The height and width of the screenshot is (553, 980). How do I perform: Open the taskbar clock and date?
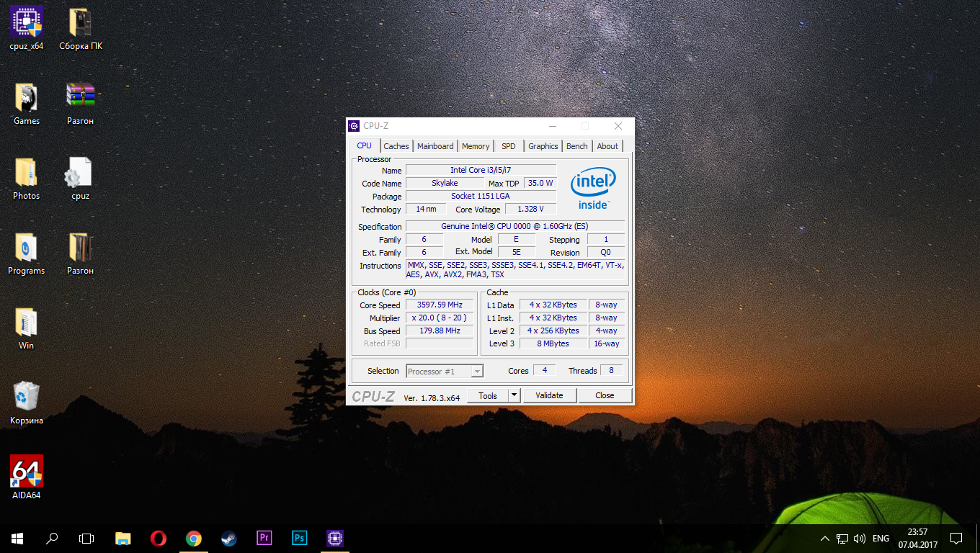pos(917,538)
